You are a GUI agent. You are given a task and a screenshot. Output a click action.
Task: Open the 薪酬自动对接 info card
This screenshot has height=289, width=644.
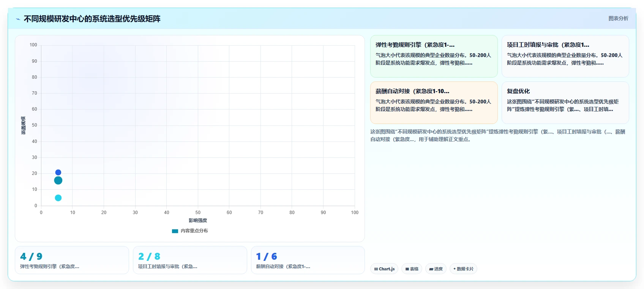point(434,103)
